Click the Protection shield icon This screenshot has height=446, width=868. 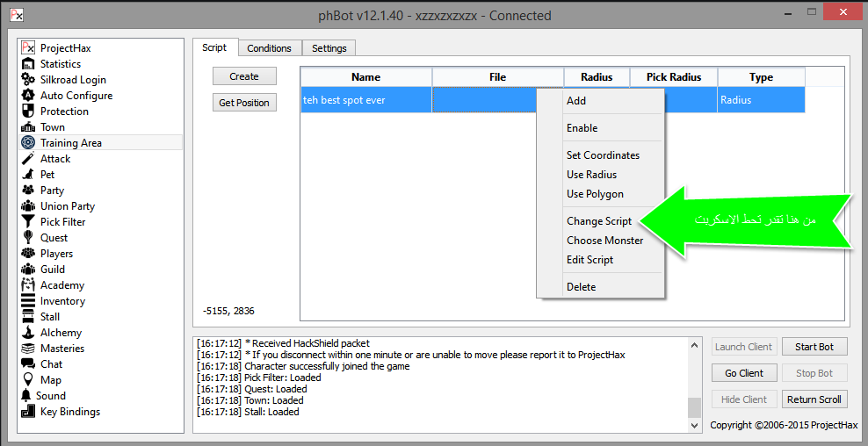click(28, 111)
